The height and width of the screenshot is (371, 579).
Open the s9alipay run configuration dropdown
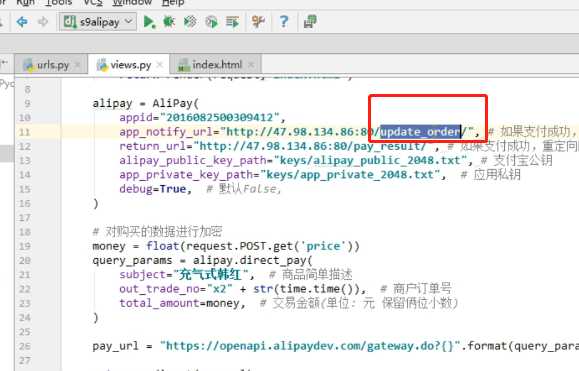click(98, 22)
